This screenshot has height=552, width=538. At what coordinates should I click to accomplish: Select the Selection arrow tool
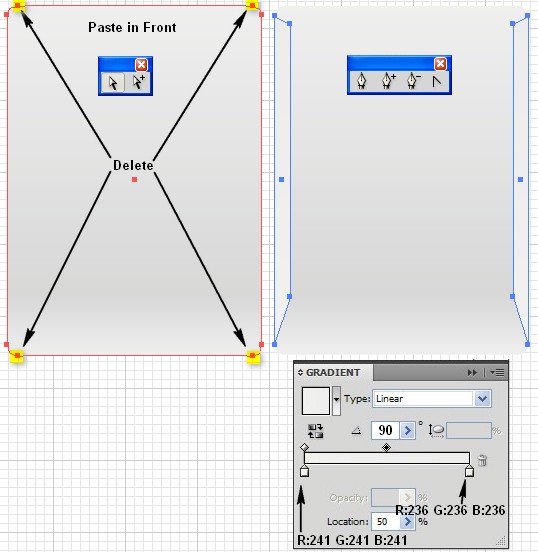113,83
